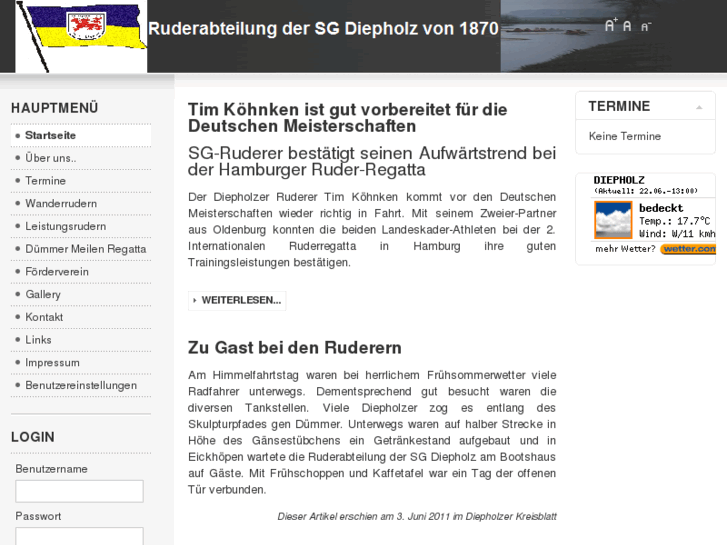727x545 pixels.
Task: Click the cloudy weather icon
Action: 613,220
